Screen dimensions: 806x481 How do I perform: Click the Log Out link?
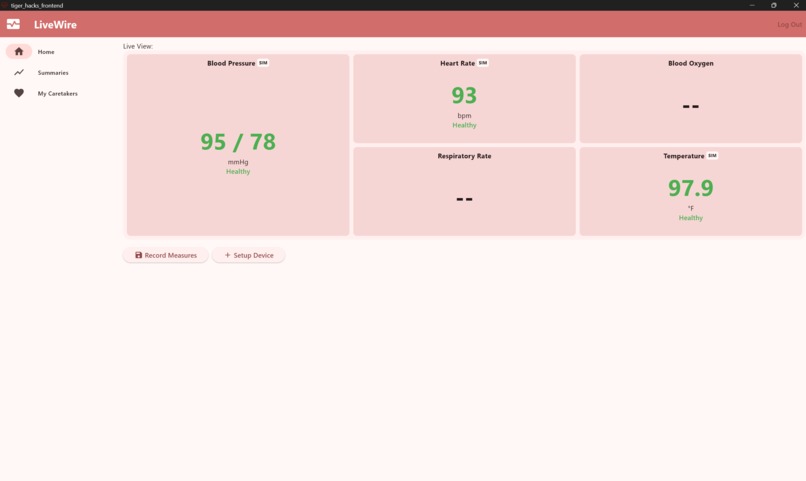[789, 24]
